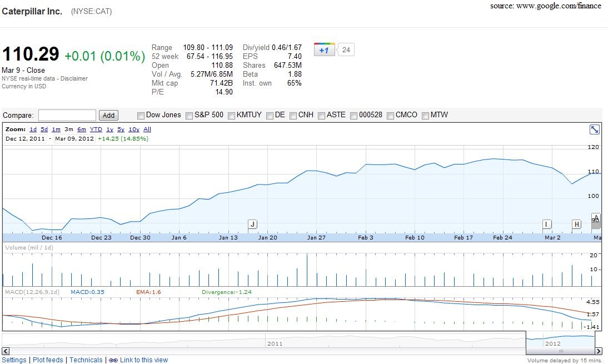The image size is (608, 364).
Task: Open the Technicals link
Action: coord(86,360)
